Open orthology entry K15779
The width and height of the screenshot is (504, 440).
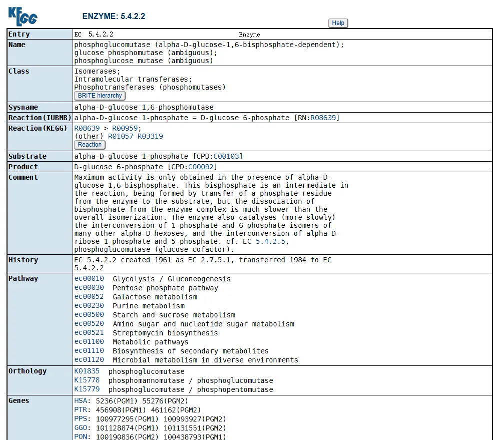(x=87, y=389)
